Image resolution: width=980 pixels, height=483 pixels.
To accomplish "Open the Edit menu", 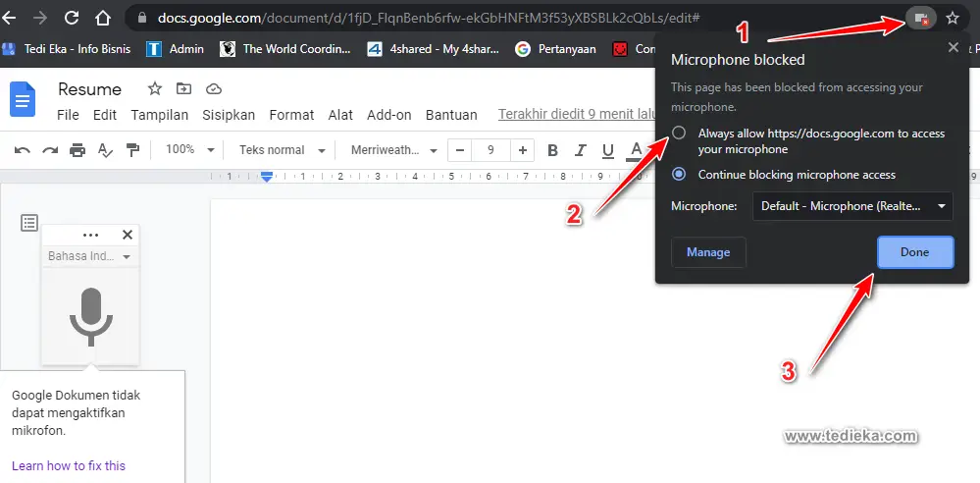I will tap(105, 115).
